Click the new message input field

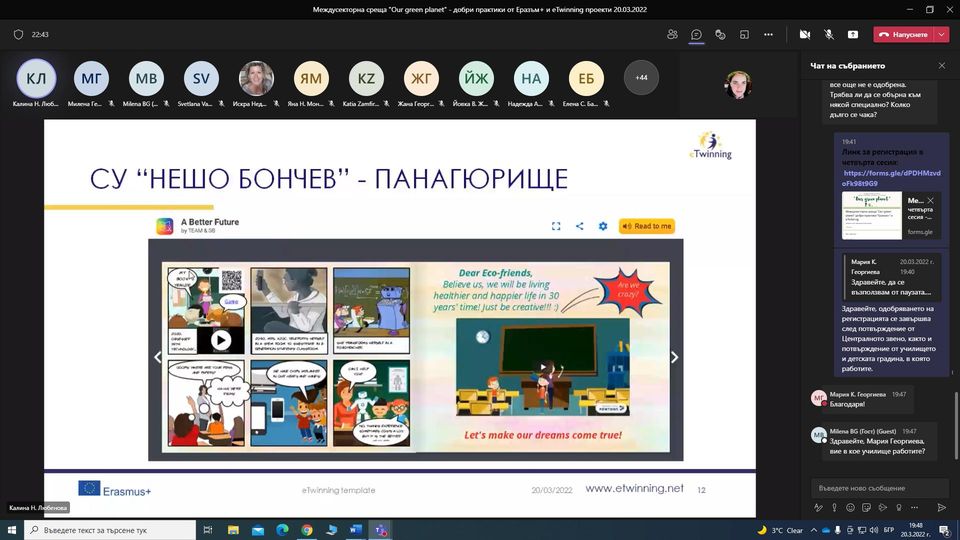[878, 488]
